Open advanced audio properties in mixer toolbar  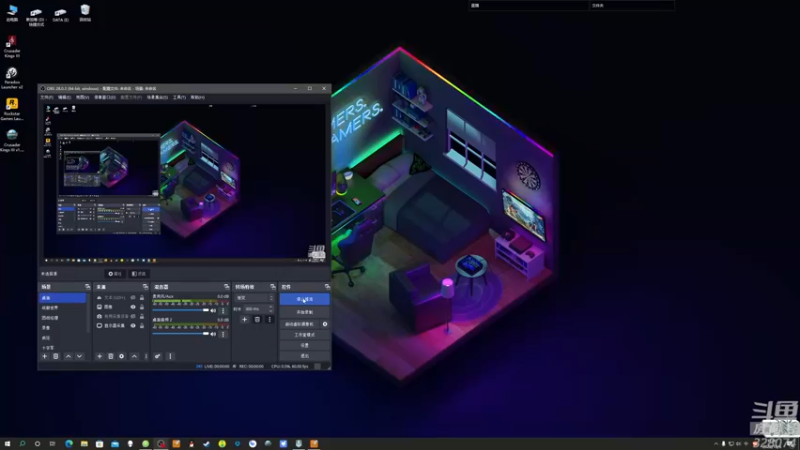pos(158,356)
